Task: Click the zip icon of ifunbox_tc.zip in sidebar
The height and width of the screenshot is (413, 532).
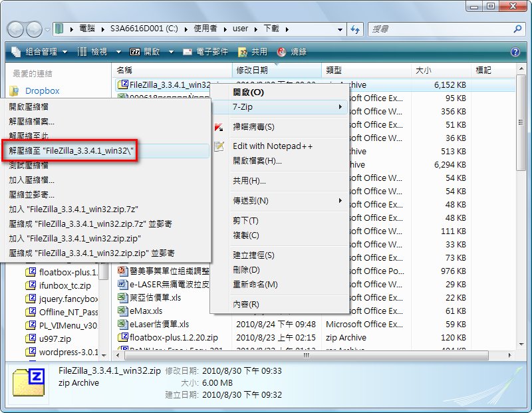Action: [x=31, y=285]
